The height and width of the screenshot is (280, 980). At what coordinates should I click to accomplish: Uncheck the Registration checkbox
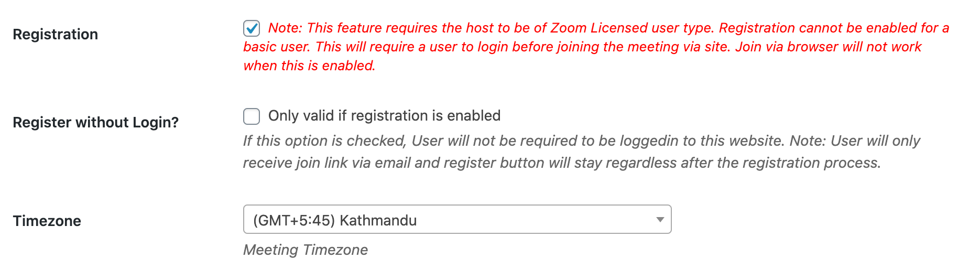(252, 28)
